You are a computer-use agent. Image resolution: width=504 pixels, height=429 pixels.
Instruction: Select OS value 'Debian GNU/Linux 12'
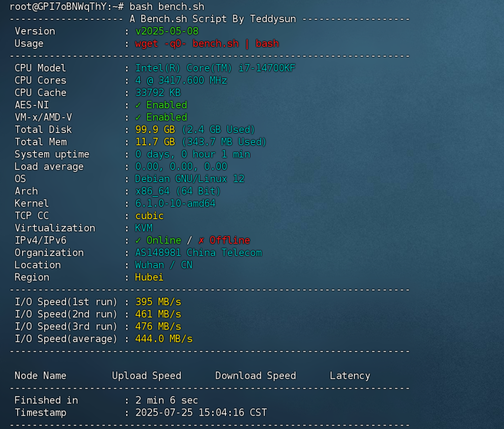(x=190, y=179)
